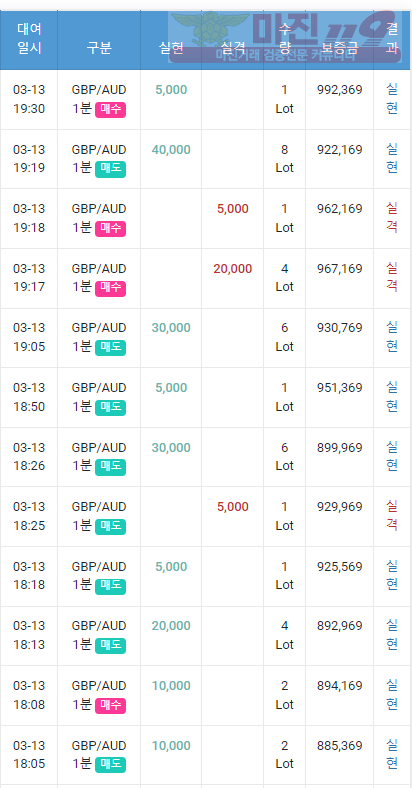This screenshot has width=412, height=788.
Task: Click the 매도 badge in the 19:05 row
Action: [110, 348]
